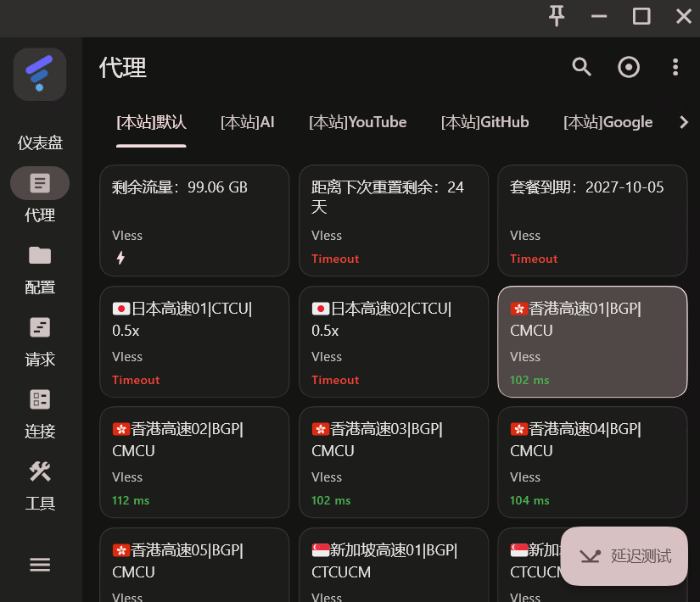The image size is (700, 602).
Task: Switch to the [本站]GitHub tab
Action: click(484, 122)
